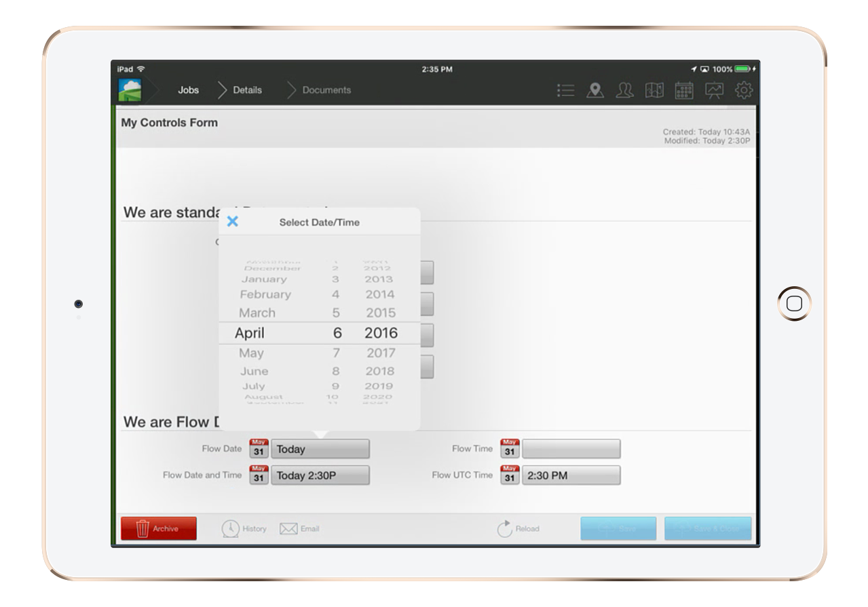The width and height of the screenshot is (868, 607).
Task: Click the calendar icon for Flow Date and Time
Action: 259,475
